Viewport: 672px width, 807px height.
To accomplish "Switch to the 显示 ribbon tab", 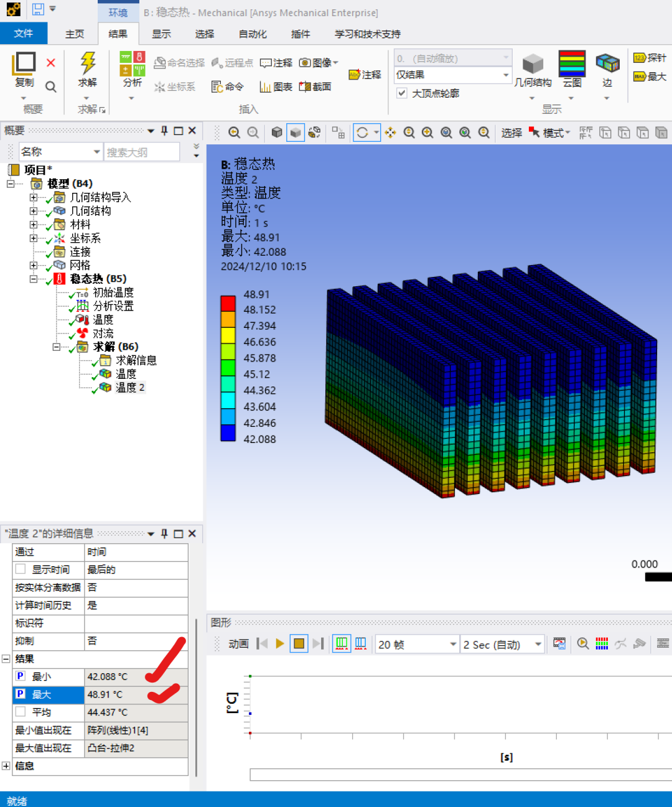I will [162, 34].
